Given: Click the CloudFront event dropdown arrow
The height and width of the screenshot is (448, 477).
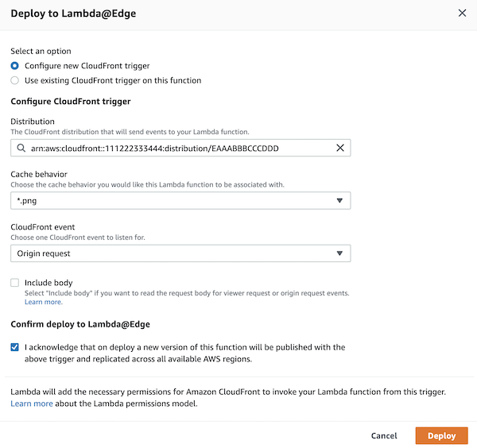Looking at the screenshot, I should pos(339,253).
